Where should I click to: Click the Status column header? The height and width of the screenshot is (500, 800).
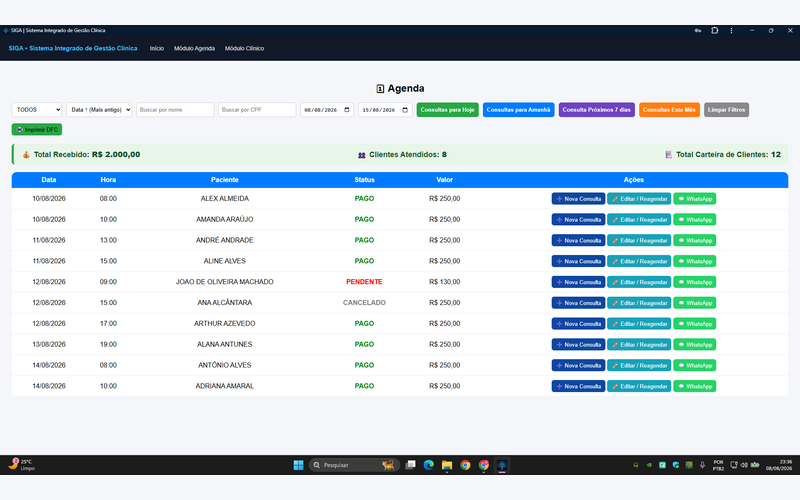tap(364, 180)
